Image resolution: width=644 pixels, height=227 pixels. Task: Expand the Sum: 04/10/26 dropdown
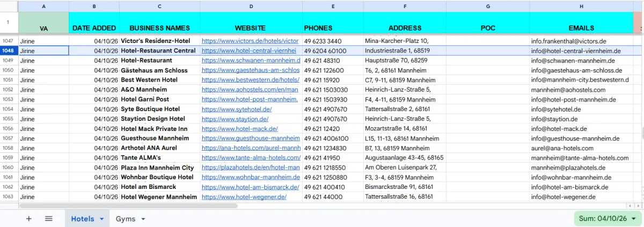click(x=608, y=218)
